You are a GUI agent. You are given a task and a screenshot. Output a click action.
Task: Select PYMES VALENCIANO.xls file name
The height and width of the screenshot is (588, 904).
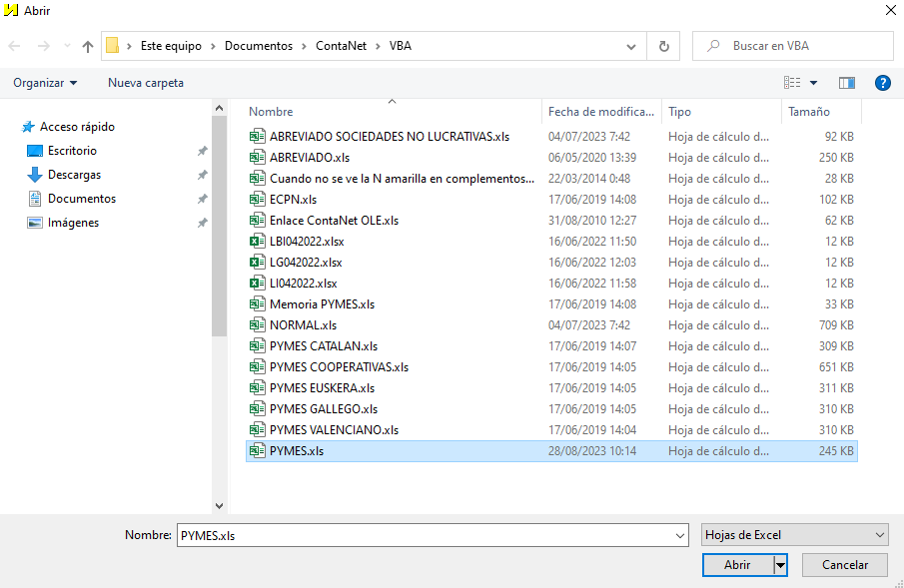(x=334, y=430)
